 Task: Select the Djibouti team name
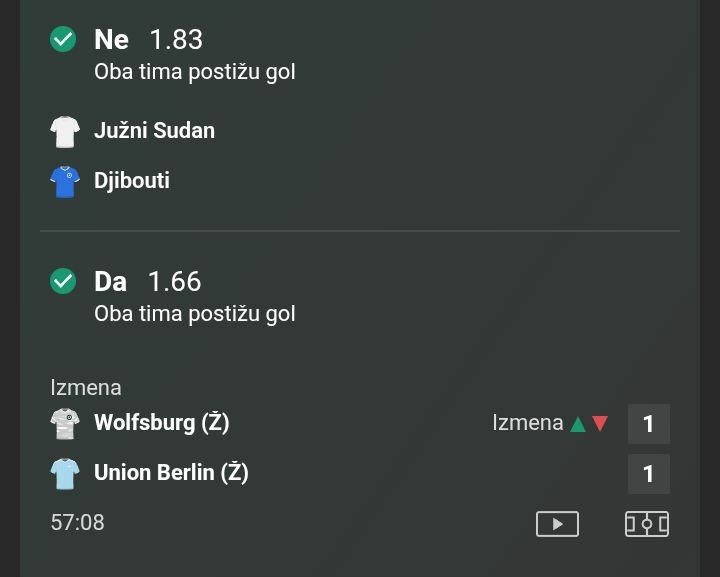[x=132, y=181]
